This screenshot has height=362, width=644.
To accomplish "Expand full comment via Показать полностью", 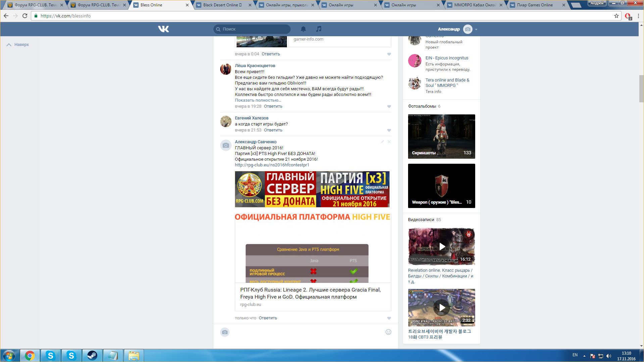I will coord(258,100).
